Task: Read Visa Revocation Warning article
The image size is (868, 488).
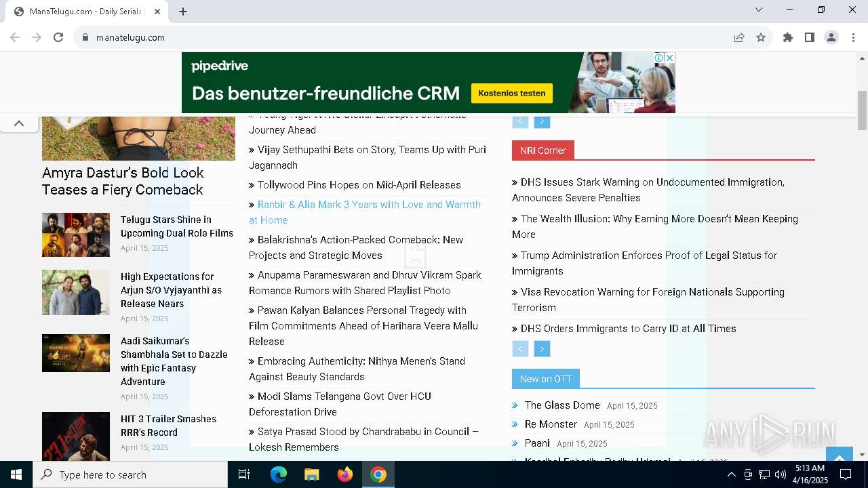Action: [x=648, y=300]
